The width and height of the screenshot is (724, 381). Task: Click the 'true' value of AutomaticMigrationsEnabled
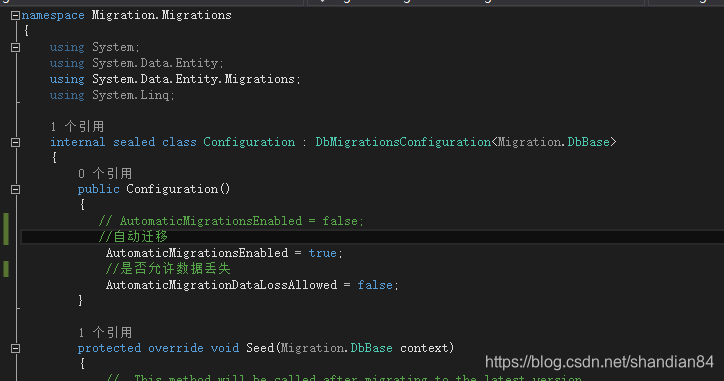coord(323,253)
